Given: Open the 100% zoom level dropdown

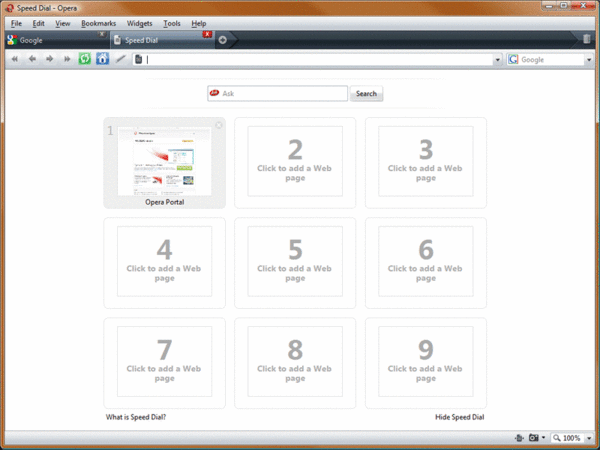Looking at the screenshot, I should [589, 438].
